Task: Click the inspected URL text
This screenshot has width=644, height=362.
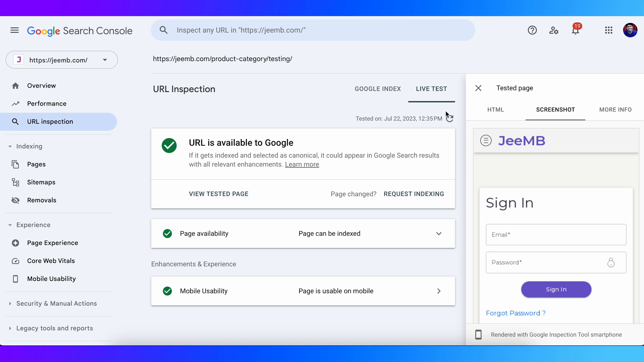Action: coord(222,59)
